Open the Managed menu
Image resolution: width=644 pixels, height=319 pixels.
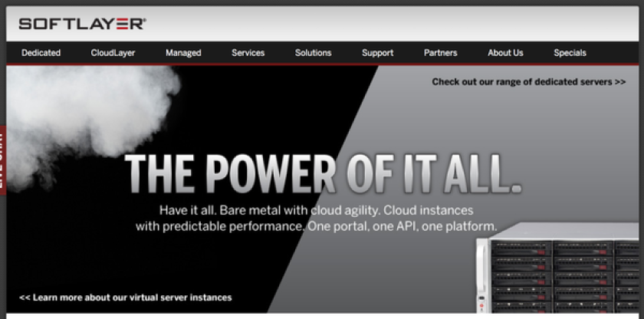(x=183, y=53)
